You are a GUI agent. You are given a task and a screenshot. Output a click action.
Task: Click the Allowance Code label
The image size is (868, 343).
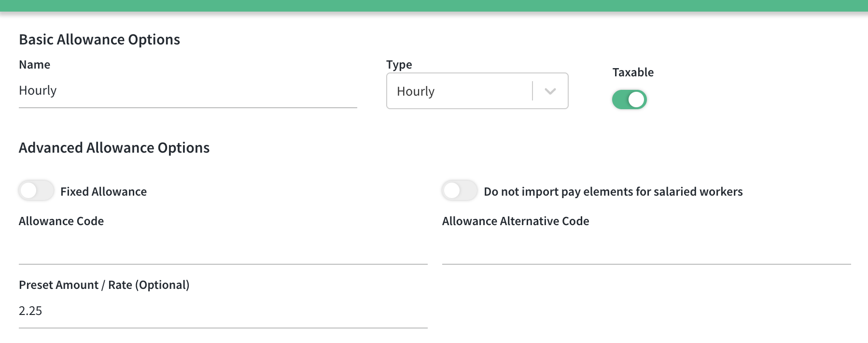click(61, 221)
